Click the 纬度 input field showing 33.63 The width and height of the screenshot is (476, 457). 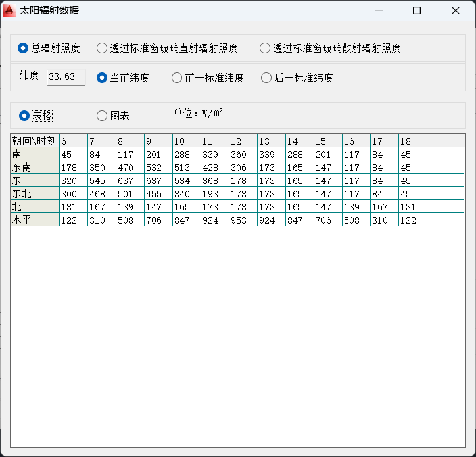(66, 77)
